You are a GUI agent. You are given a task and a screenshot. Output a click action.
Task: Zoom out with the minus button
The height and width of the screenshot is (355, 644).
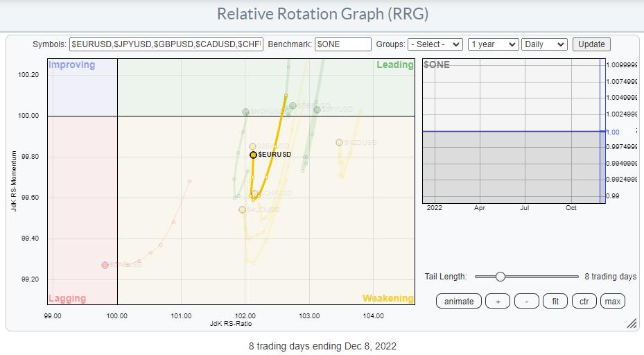point(527,301)
